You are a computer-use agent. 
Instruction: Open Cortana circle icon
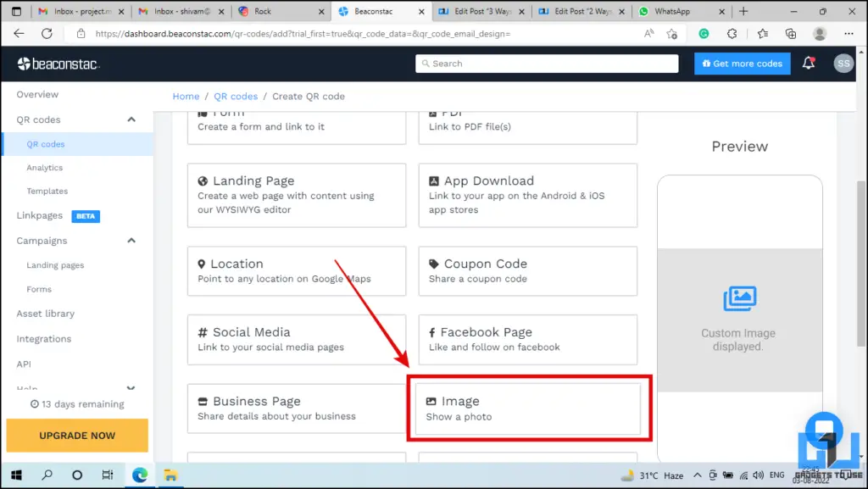click(x=77, y=475)
